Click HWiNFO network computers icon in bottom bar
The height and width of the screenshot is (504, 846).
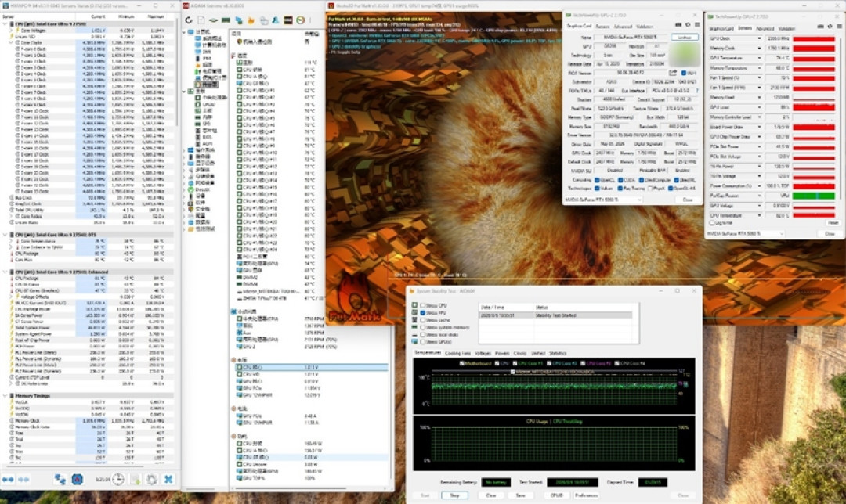click(x=60, y=479)
